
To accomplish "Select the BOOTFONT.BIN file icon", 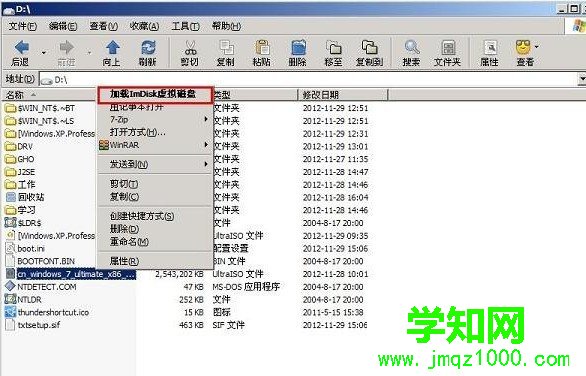I will click(x=10, y=261).
